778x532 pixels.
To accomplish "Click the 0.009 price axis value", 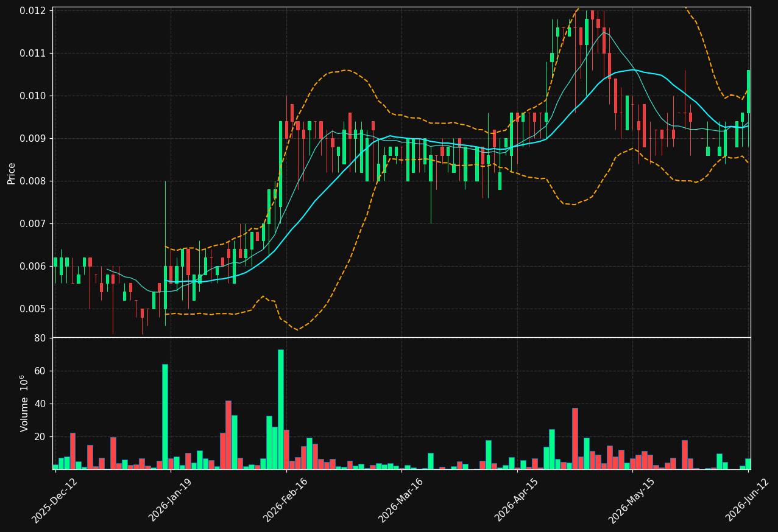I will (x=34, y=138).
